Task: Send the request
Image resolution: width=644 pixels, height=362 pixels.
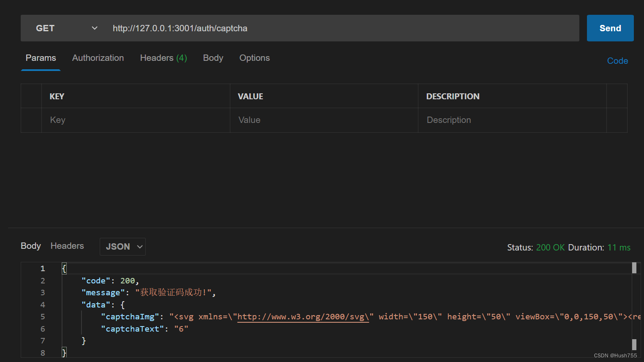Action: (x=610, y=28)
